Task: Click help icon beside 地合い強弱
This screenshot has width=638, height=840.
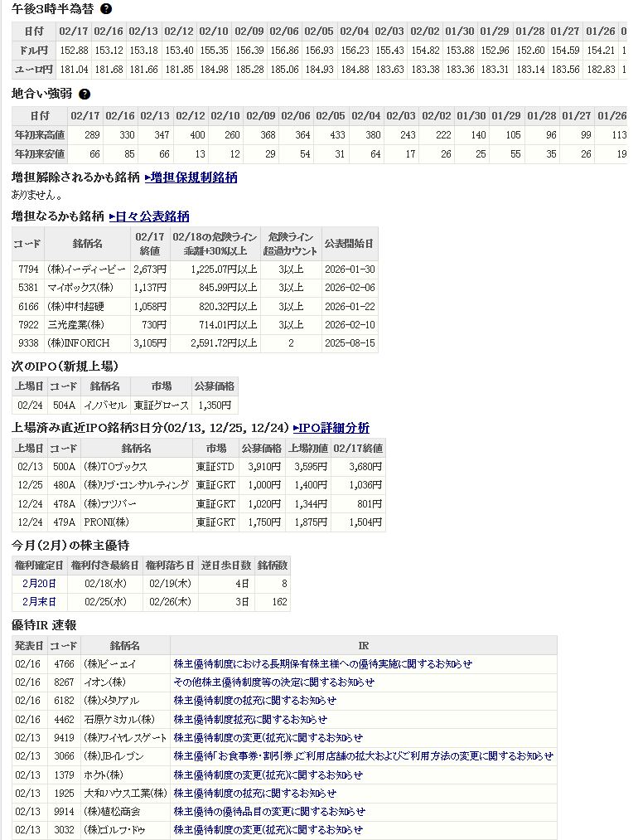Action: (x=85, y=95)
